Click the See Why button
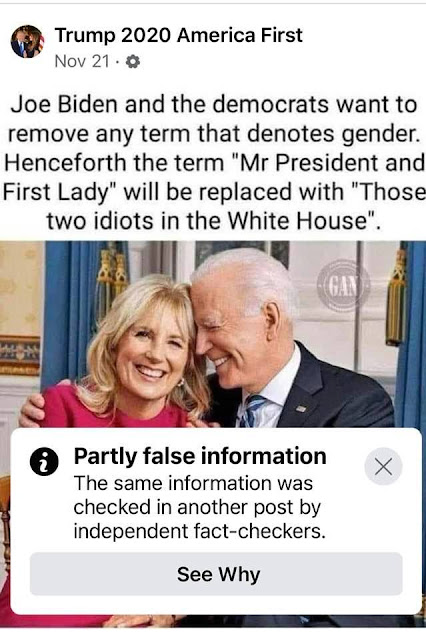The image size is (426, 640). pyautogui.click(x=216, y=574)
